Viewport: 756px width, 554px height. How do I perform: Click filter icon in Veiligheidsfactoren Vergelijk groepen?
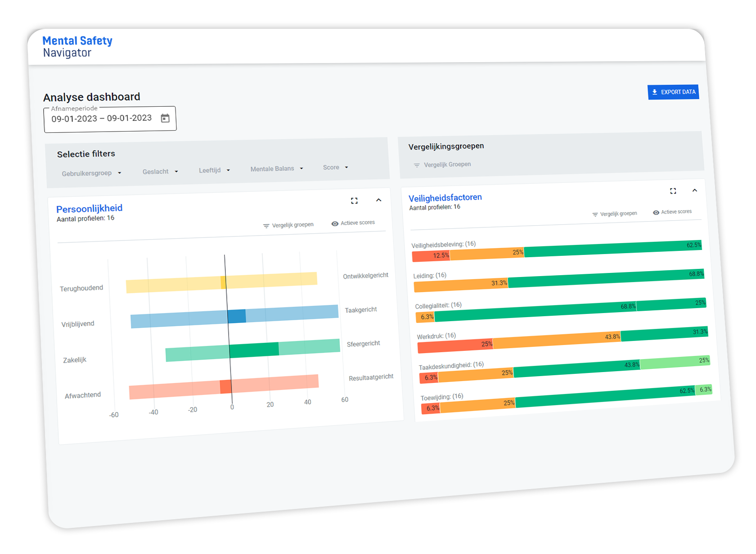(x=595, y=214)
